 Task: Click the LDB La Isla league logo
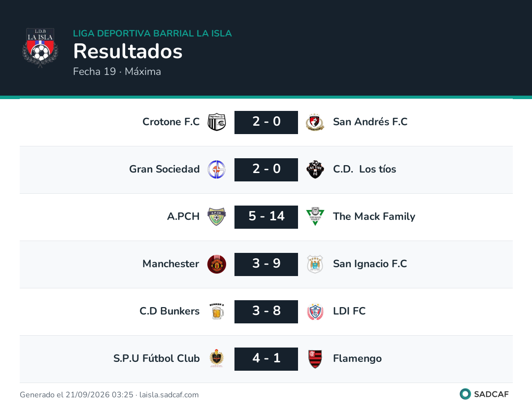[40, 48]
